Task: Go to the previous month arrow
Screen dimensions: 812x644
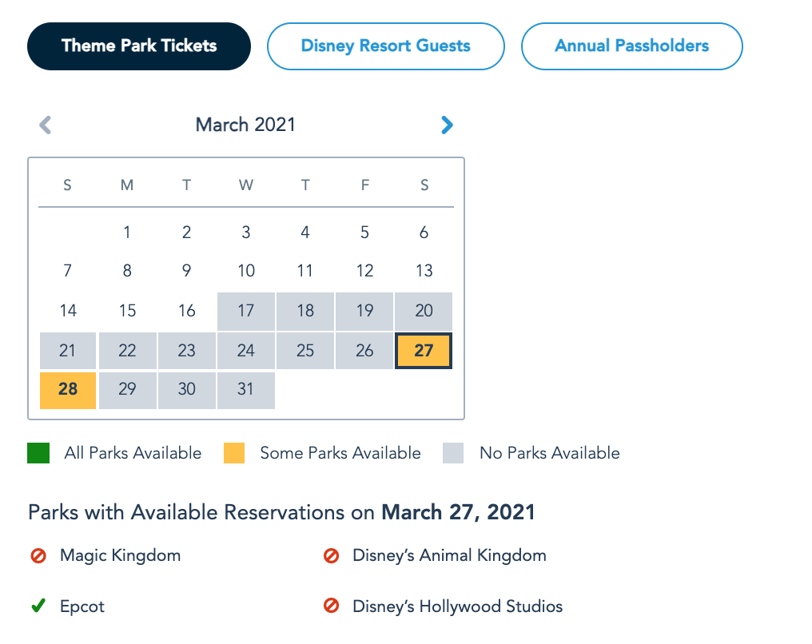Action: 46,125
